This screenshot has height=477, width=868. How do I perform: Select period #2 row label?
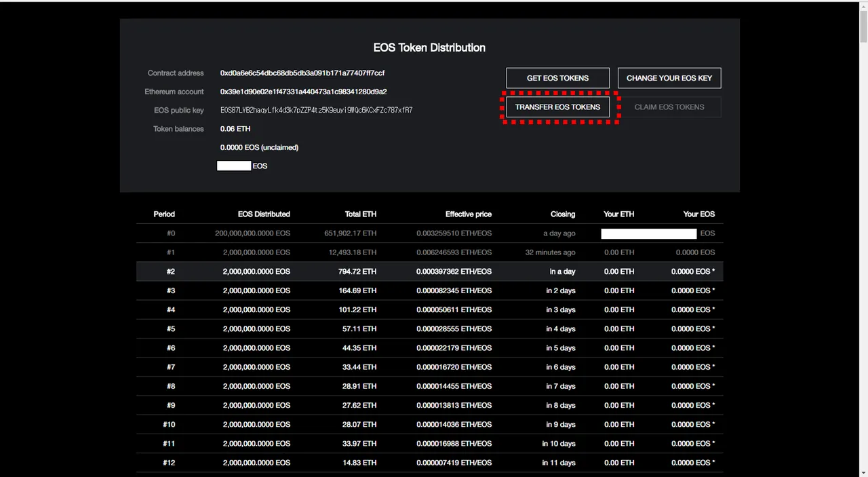[x=171, y=271]
